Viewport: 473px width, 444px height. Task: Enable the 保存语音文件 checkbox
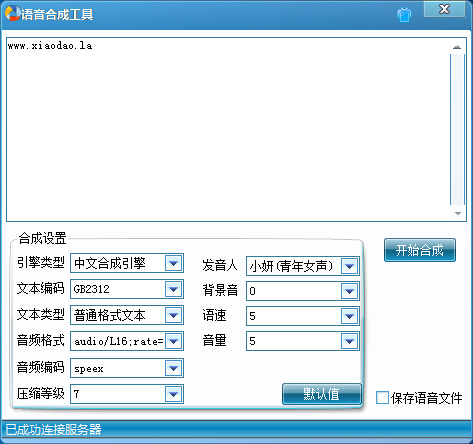pyautogui.click(x=382, y=398)
